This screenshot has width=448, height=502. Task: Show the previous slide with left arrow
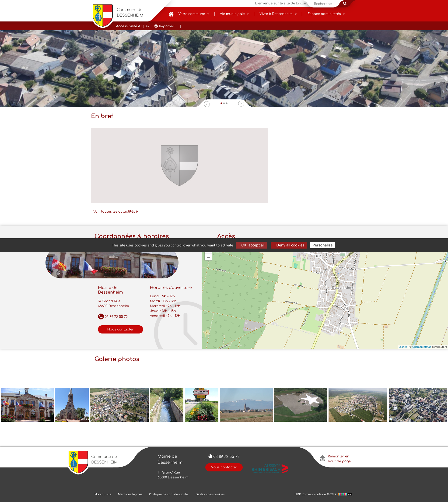click(x=207, y=104)
